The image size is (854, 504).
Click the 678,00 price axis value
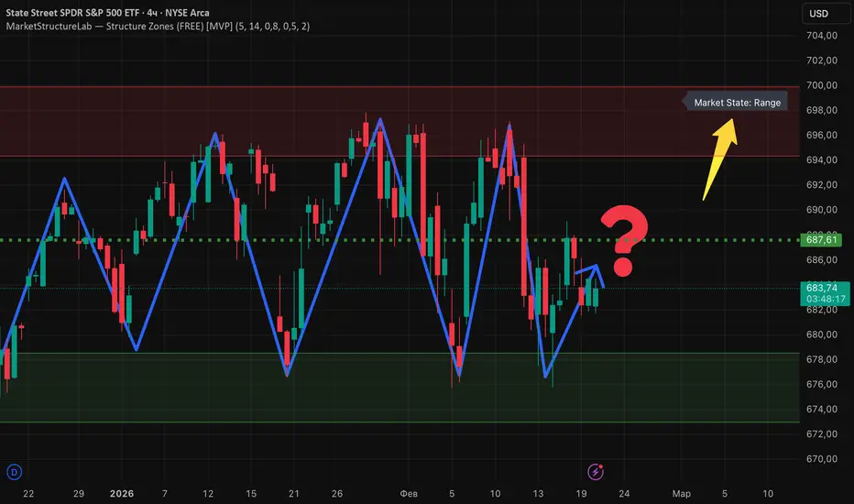pos(821,359)
